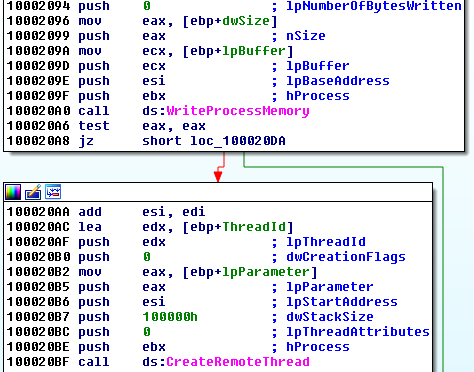474x372 pixels.
Task: Click the lpBaseAddress comment
Action: tap(338, 81)
